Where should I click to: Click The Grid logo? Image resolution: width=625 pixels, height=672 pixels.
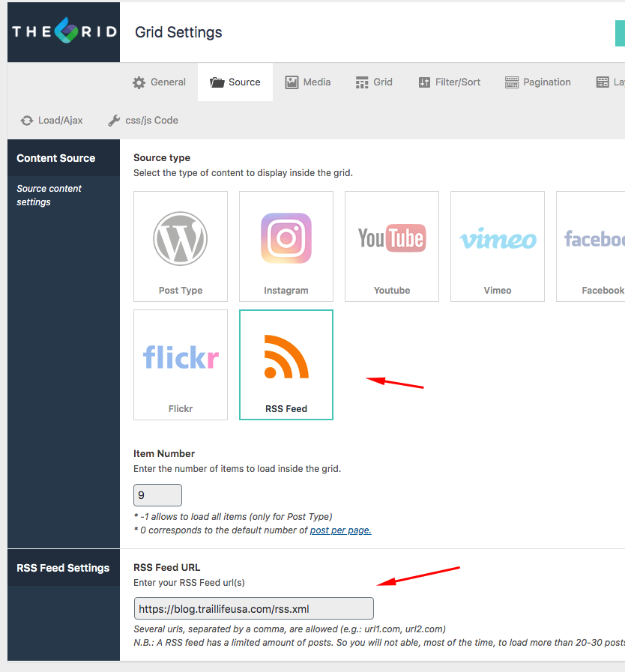pyautogui.click(x=64, y=31)
